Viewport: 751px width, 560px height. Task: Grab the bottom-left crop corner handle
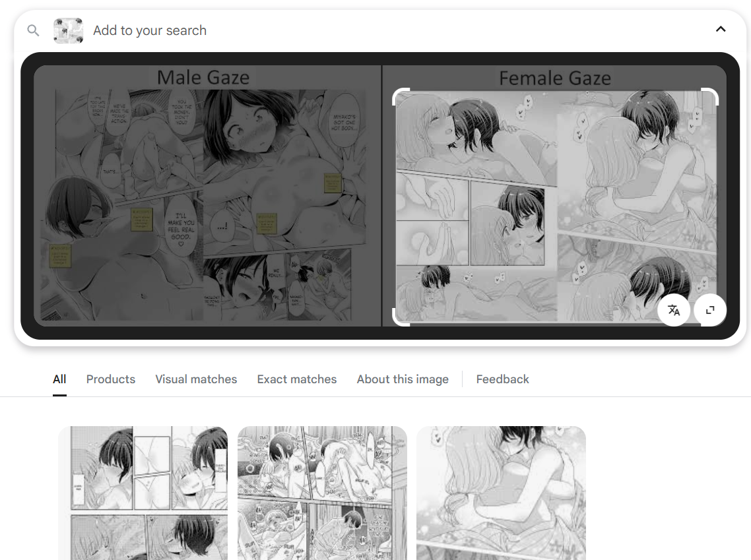[x=401, y=317]
